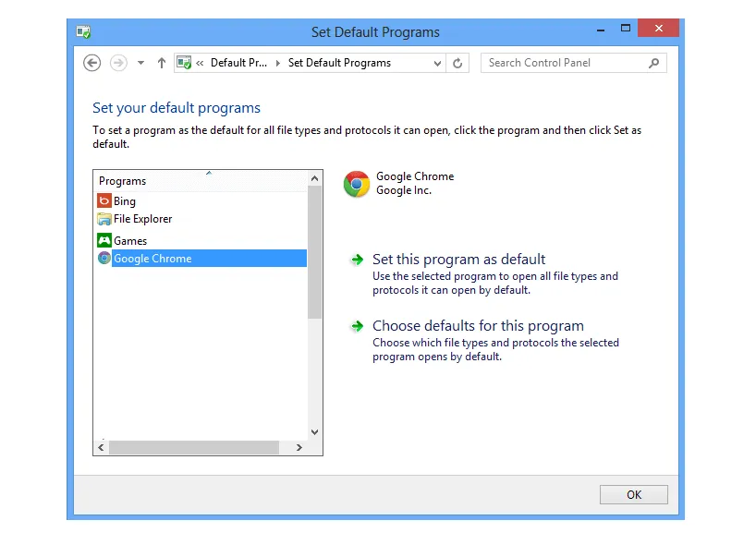
Task: Open the recent locations dropdown arrow
Action: pyautogui.click(x=140, y=63)
